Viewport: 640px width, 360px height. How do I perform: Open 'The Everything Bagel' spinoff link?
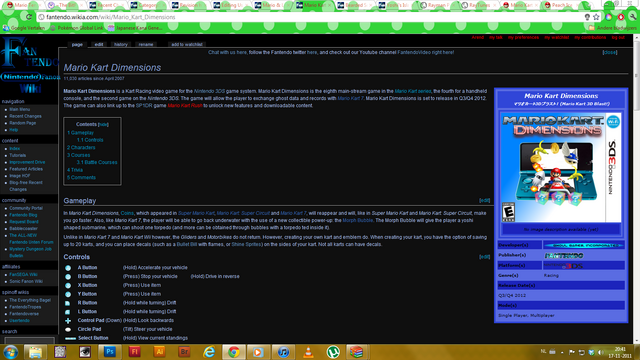pyautogui.click(x=30, y=300)
